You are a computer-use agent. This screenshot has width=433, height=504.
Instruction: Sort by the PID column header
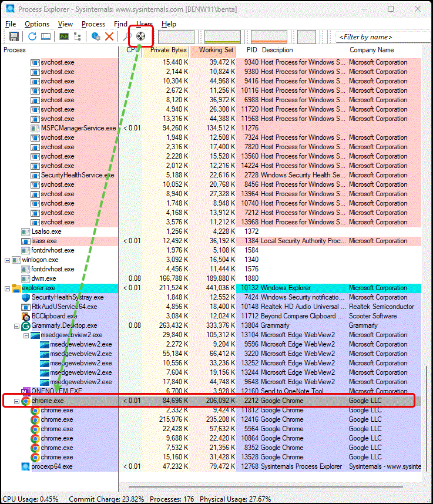(247, 50)
